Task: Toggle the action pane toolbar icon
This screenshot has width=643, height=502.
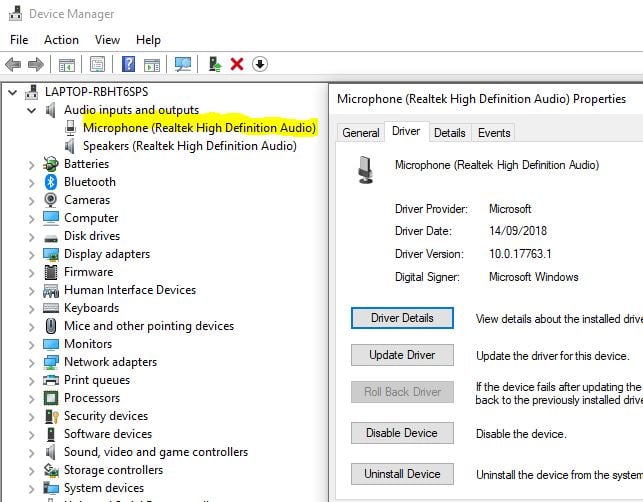Action: click(152, 65)
